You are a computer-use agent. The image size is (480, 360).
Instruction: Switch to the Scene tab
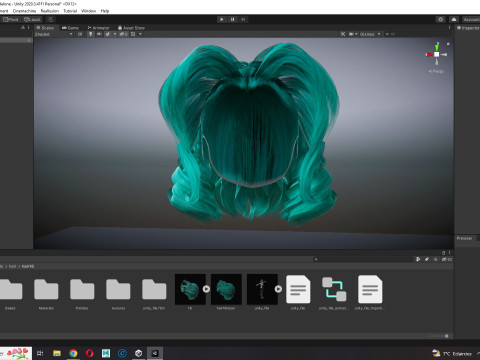[45, 28]
